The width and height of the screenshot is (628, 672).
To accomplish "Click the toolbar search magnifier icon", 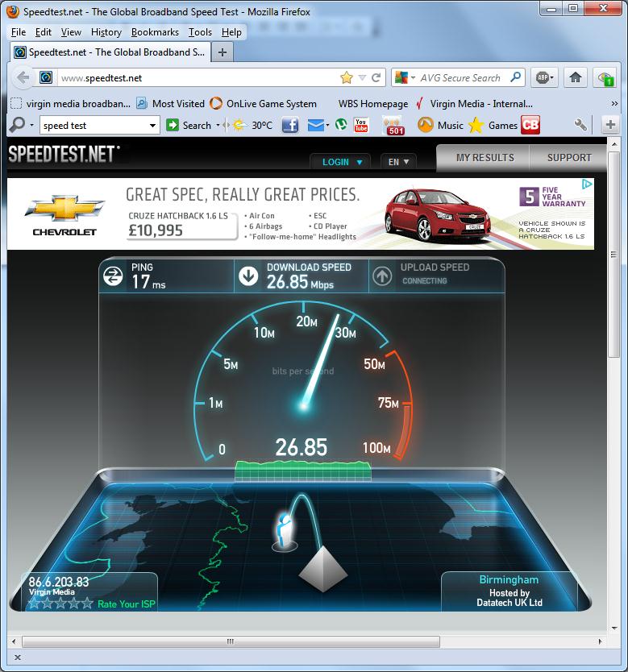I will pos(17,125).
